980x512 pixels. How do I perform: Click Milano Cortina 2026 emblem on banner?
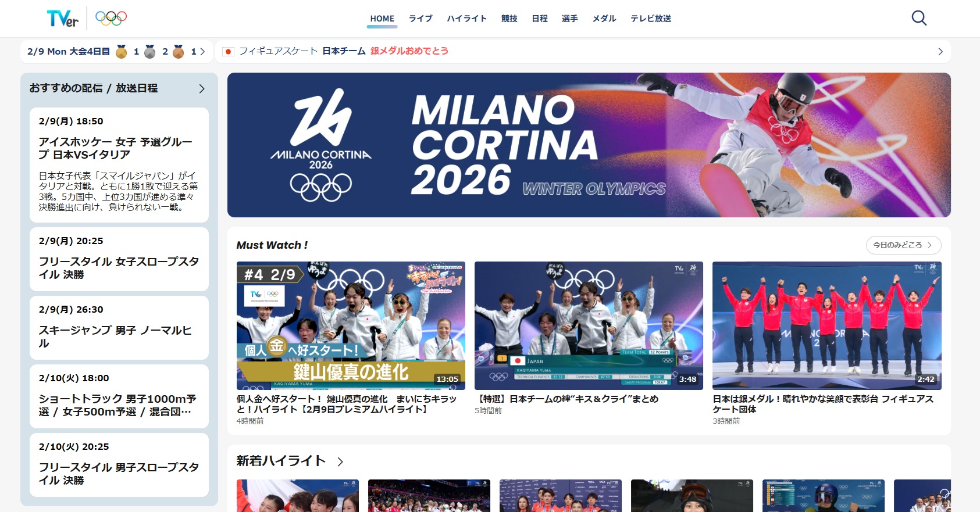[x=321, y=145]
